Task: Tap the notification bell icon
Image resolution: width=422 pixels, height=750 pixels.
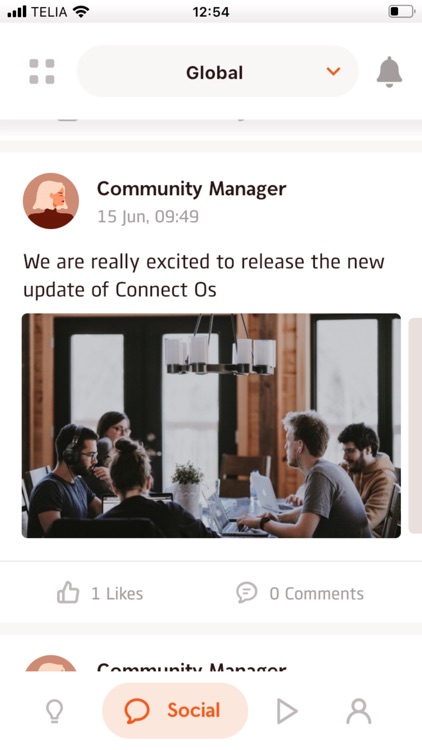Action: click(389, 72)
